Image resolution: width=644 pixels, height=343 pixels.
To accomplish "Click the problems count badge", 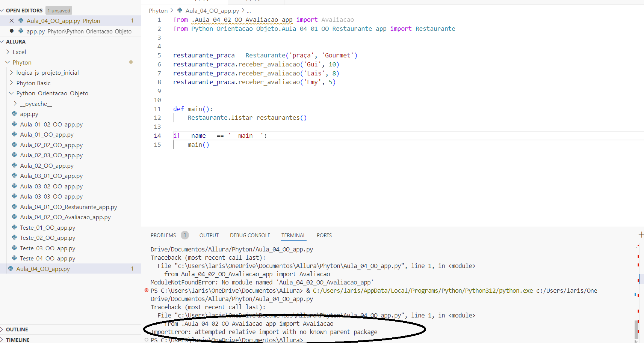I will (x=185, y=235).
